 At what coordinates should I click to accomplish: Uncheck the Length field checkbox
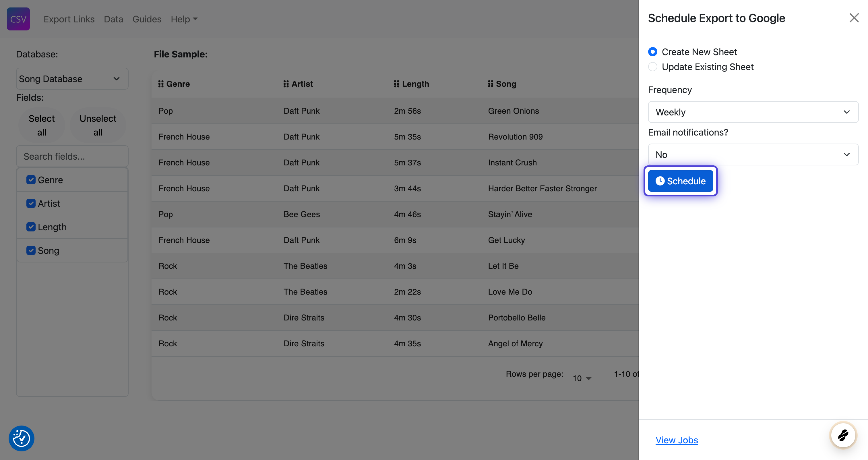[31, 227]
